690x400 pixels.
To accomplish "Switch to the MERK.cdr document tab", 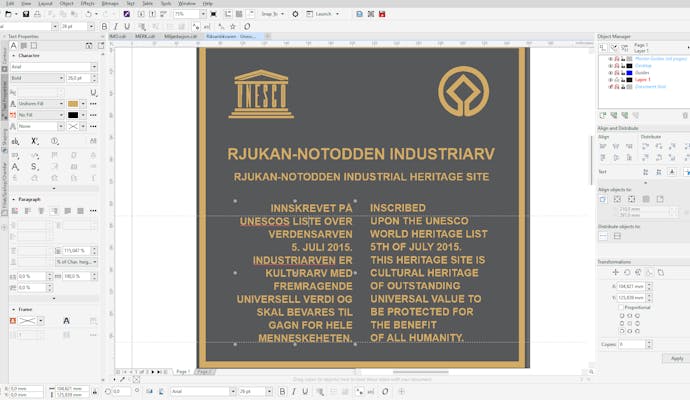I will (x=146, y=36).
